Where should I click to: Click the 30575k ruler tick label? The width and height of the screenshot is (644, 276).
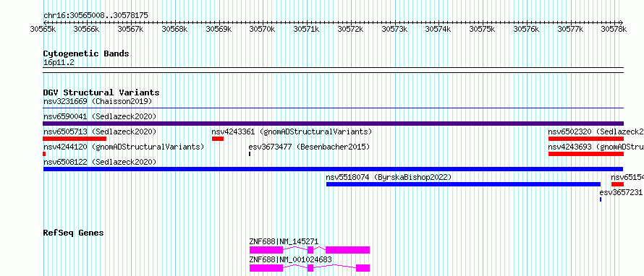coord(482,29)
